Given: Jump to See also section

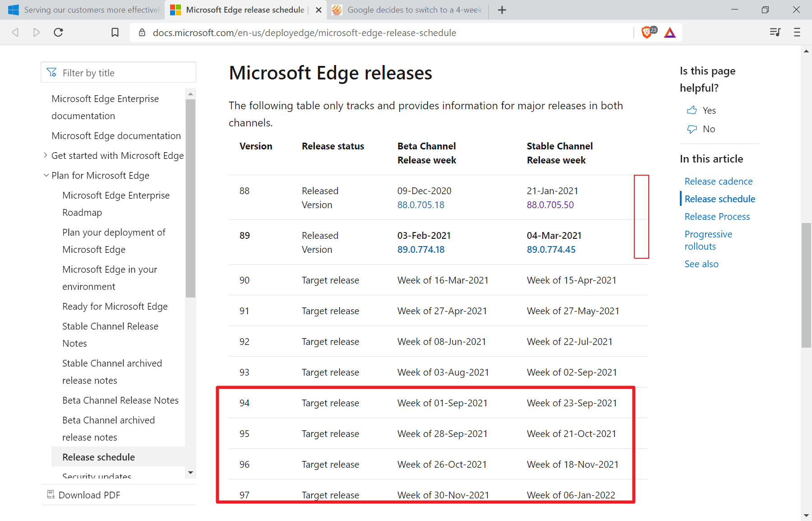Looking at the screenshot, I should pos(701,264).
